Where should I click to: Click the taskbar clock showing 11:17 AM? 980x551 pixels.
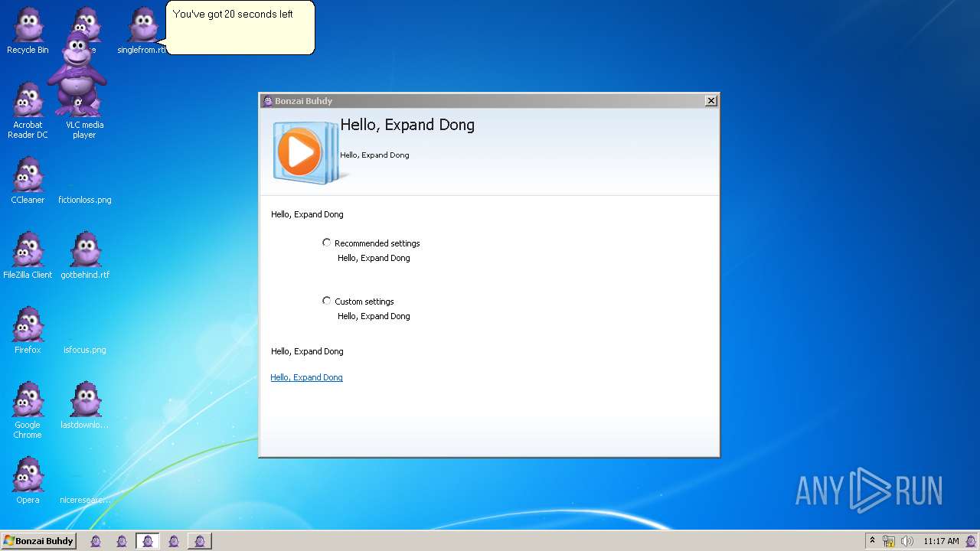tap(941, 541)
